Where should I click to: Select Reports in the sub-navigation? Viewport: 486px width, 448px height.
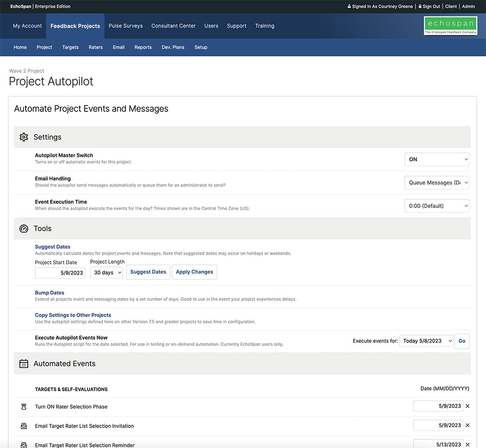coord(143,48)
